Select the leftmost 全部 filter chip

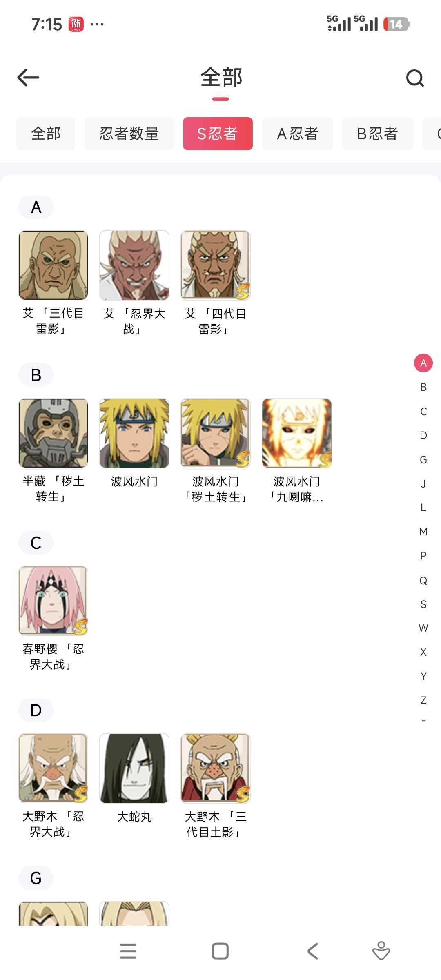46,134
